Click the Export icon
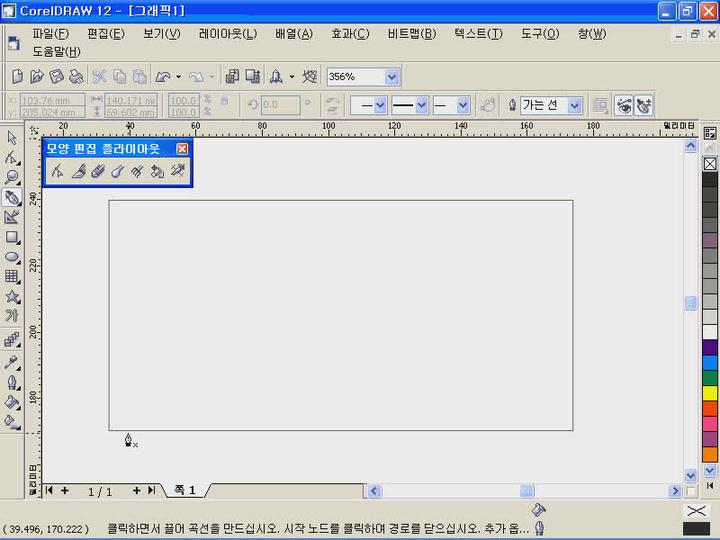This screenshot has width=720, height=540. (x=253, y=76)
